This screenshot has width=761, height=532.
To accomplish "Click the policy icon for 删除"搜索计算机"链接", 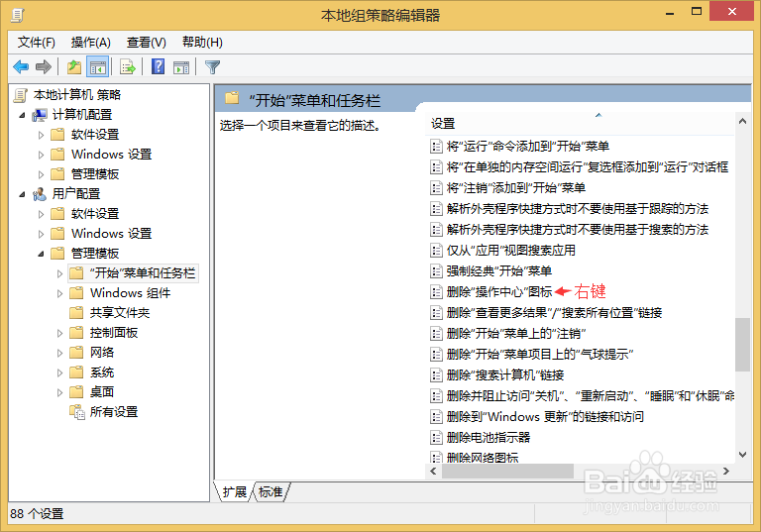I will pyautogui.click(x=436, y=374).
